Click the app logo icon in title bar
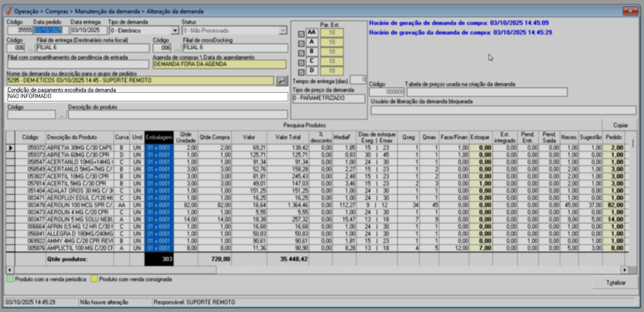This screenshot has width=644, height=312. click(8, 11)
